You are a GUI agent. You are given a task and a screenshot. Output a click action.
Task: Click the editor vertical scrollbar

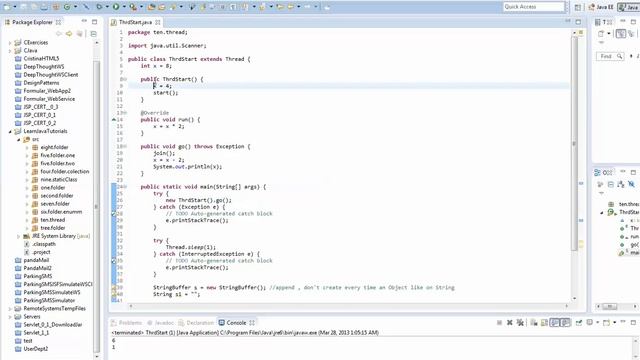tap(574, 143)
